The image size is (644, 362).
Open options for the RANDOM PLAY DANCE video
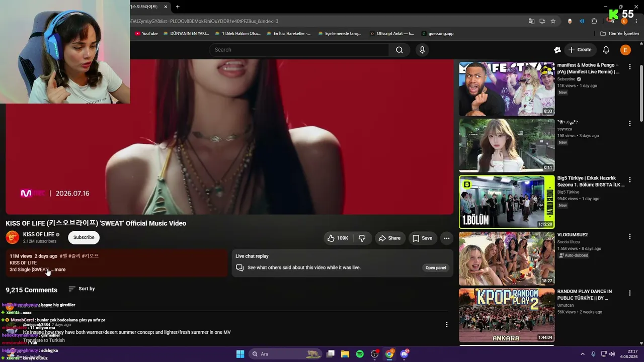[629, 293]
